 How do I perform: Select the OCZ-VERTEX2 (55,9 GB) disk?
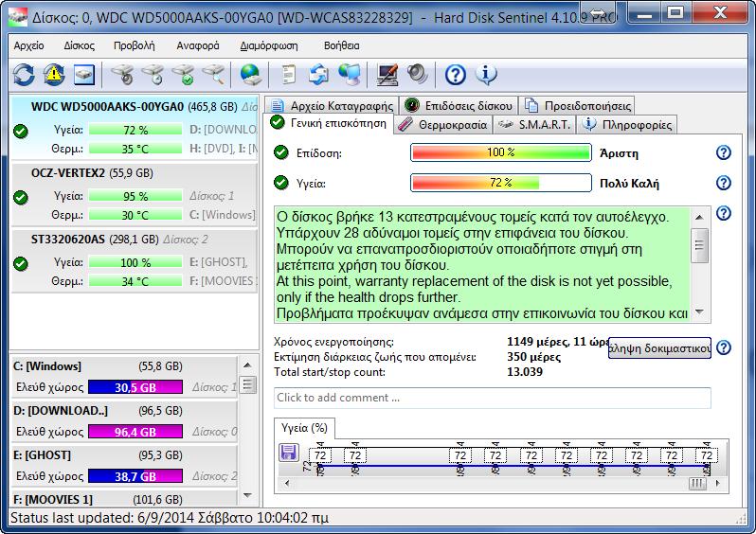[x=134, y=195]
